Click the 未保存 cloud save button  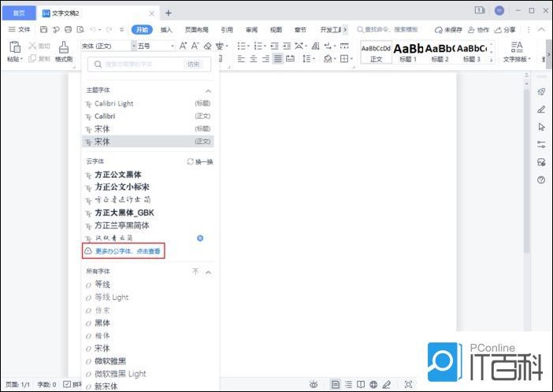tap(448, 30)
